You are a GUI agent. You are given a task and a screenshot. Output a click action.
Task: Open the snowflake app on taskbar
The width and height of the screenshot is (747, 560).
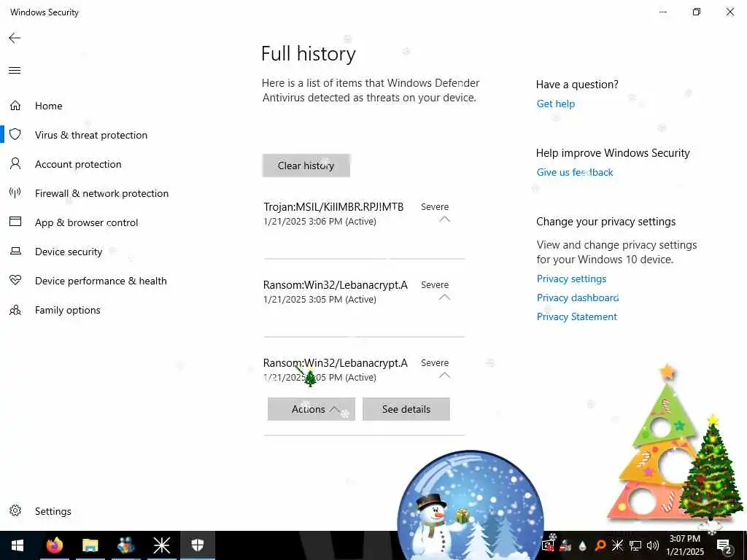(x=161, y=545)
